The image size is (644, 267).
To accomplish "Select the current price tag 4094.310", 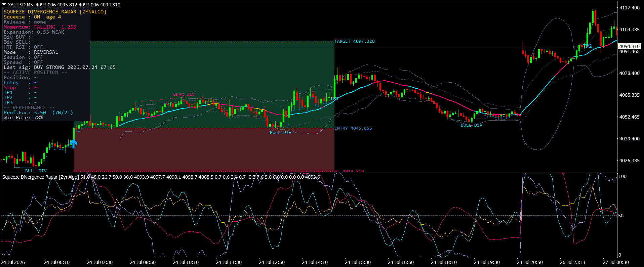I will point(630,46).
